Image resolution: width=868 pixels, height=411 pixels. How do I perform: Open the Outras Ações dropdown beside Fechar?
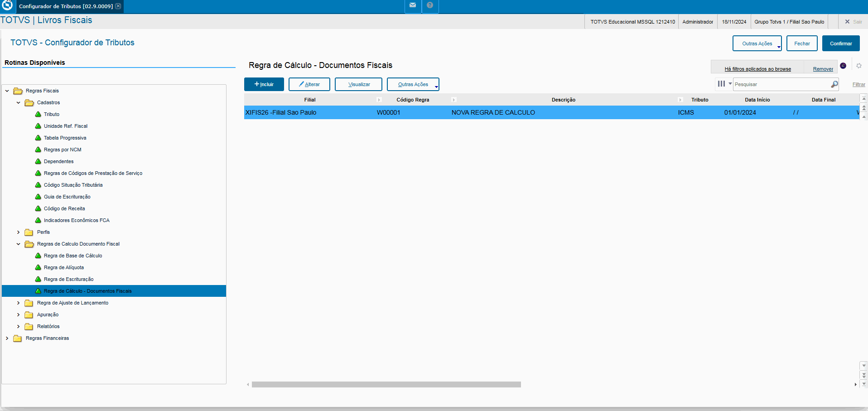point(757,44)
